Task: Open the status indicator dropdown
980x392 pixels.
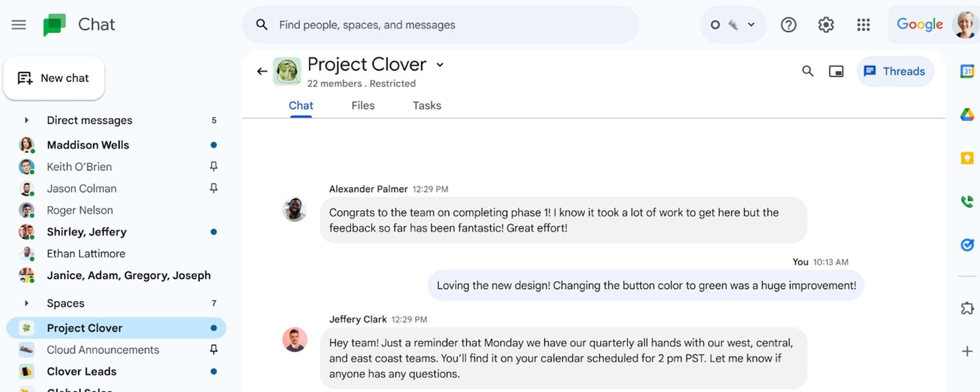Action: click(733, 24)
